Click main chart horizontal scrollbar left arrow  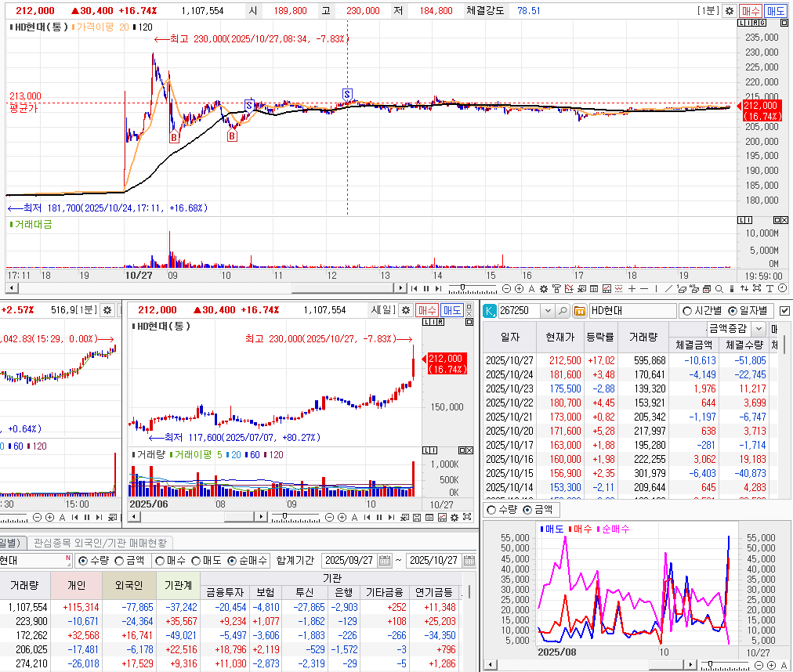tap(12, 288)
